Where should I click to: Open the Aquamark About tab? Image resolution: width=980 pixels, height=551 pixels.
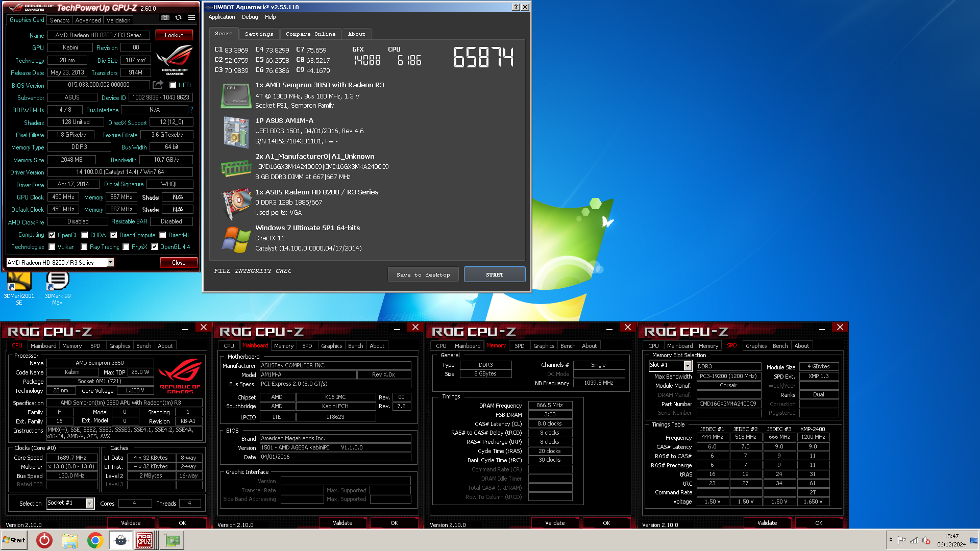357,34
